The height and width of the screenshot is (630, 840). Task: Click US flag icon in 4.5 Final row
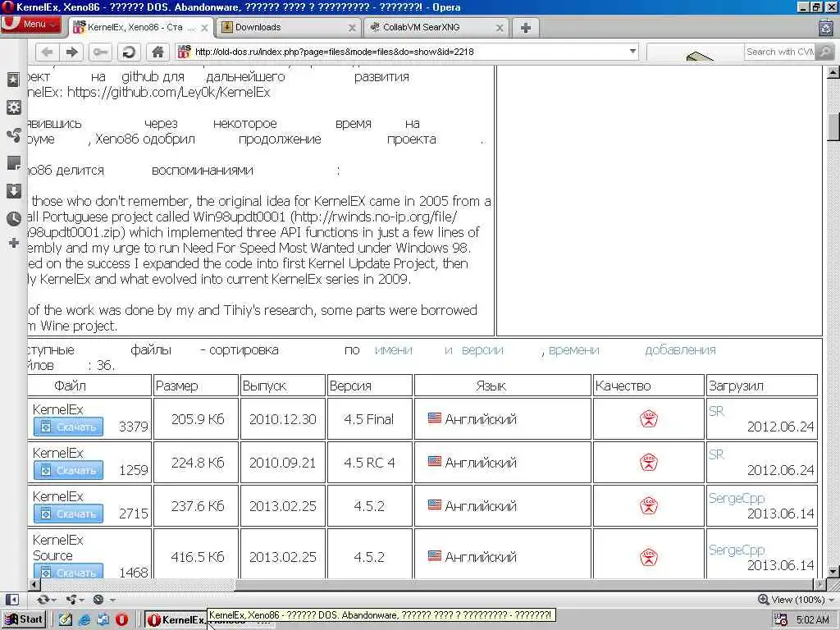tap(435, 418)
